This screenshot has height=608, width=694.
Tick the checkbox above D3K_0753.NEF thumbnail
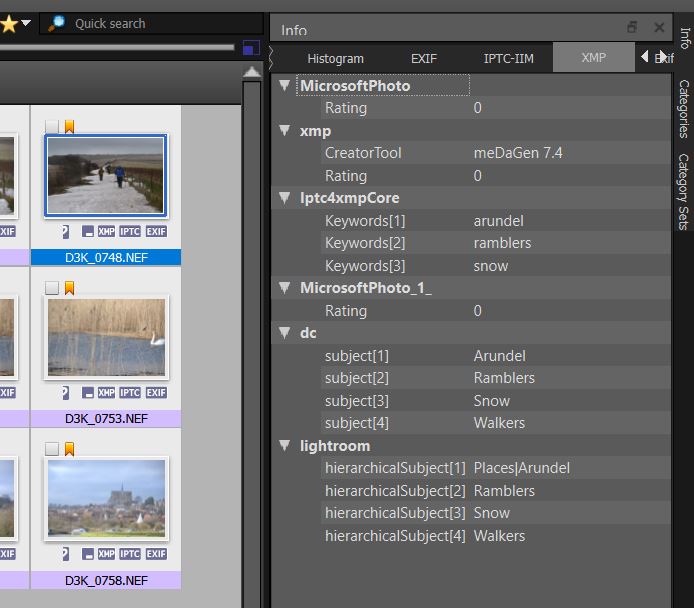[52, 288]
